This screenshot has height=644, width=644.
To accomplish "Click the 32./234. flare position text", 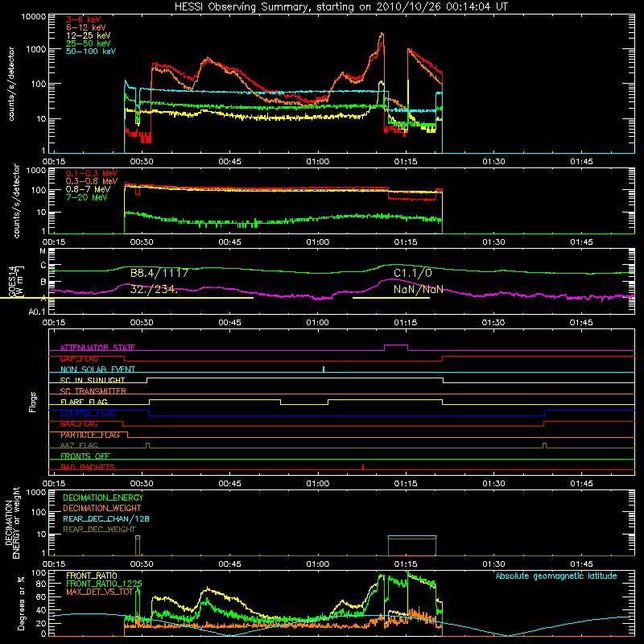I will 154,289.
